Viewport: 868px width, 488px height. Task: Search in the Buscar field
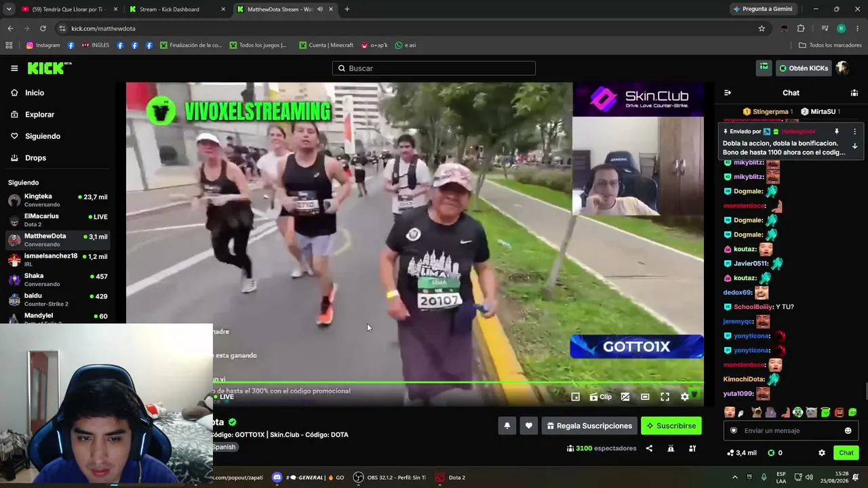pos(434,68)
